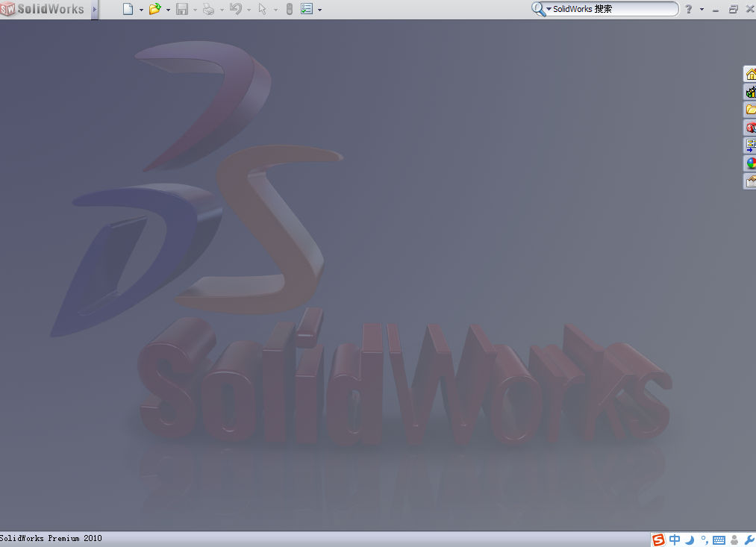Click into the SolidWorks 搜索 search field
The width and height of the screenshot is (756, 547).
tap(612, 9)
